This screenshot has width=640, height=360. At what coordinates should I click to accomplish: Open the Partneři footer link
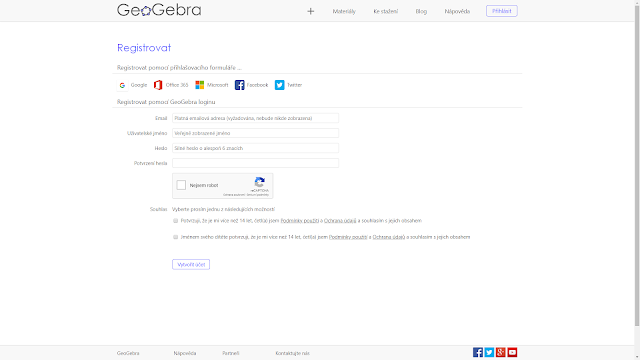pos(231,353)
